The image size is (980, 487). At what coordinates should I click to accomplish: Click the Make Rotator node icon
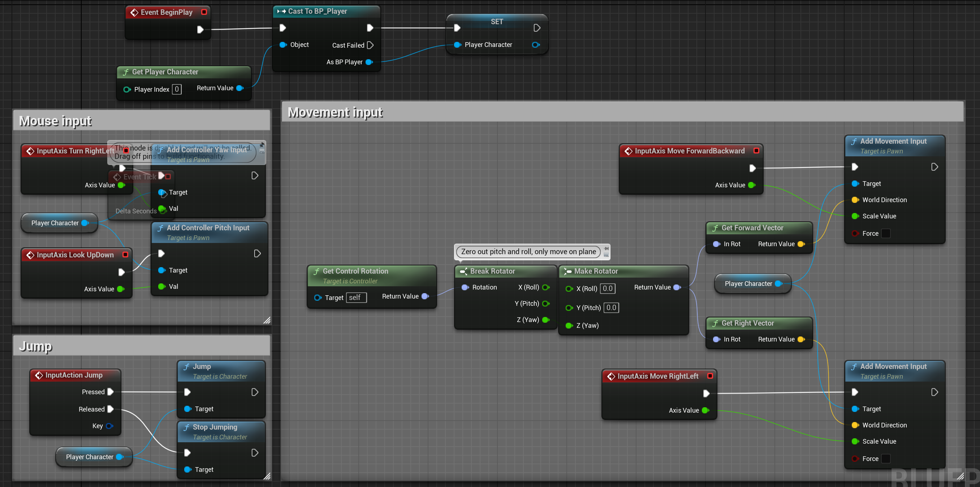pyautogui.click(x=567, y=271)
